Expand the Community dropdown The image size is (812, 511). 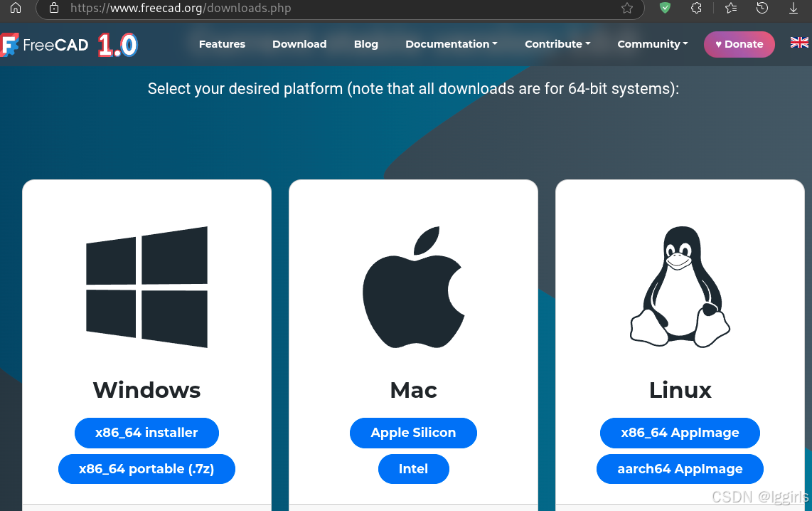[x=653, y=44]
